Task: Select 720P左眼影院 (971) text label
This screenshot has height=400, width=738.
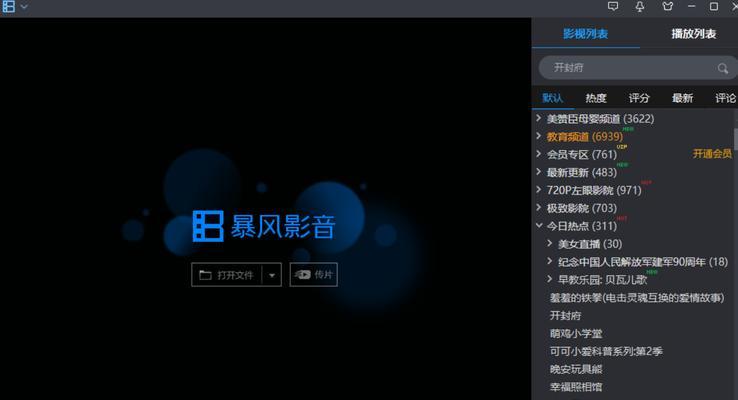Action: pos(594,191)
